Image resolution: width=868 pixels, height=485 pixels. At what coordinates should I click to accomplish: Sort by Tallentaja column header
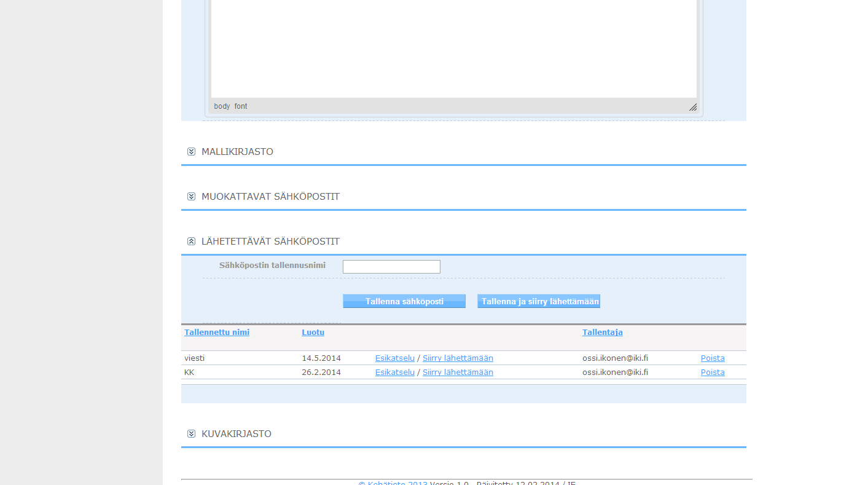pos(603,333)
